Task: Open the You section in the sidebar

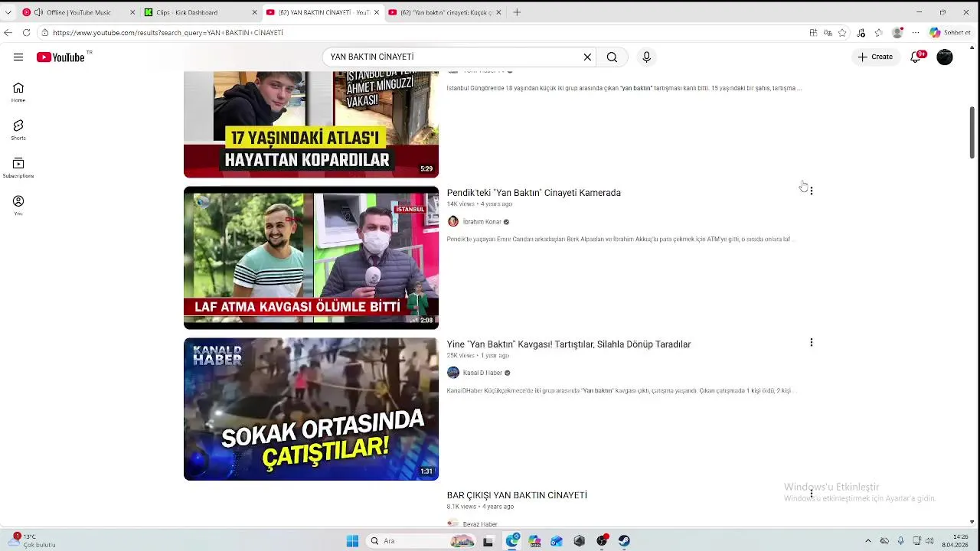Action: coord(18,205)
